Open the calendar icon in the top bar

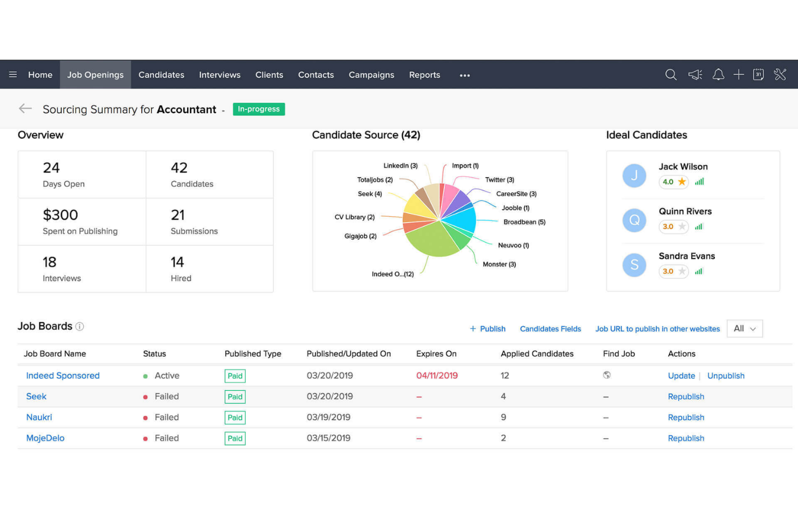tap(759, 74)
